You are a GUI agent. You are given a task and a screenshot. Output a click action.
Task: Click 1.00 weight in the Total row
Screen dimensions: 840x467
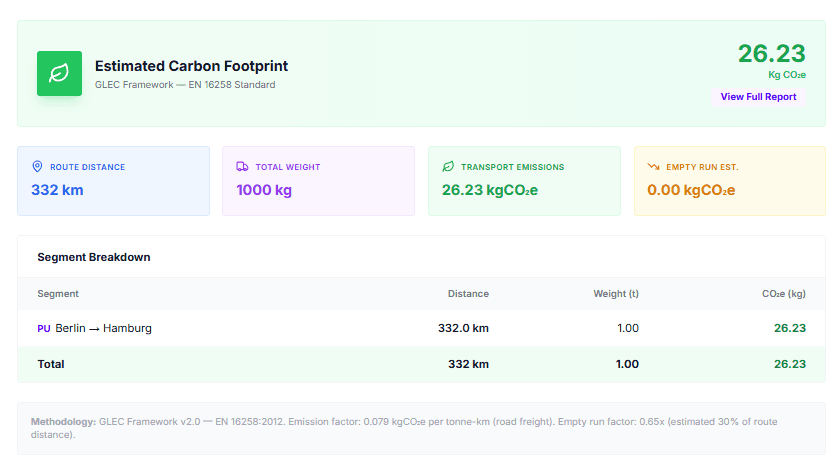(627, 364)
